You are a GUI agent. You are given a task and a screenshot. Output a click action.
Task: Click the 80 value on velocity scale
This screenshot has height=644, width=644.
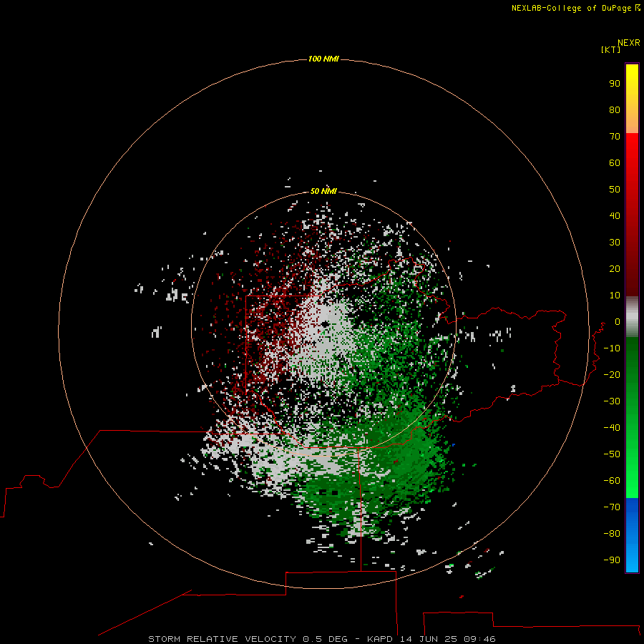tap(615, 109)
